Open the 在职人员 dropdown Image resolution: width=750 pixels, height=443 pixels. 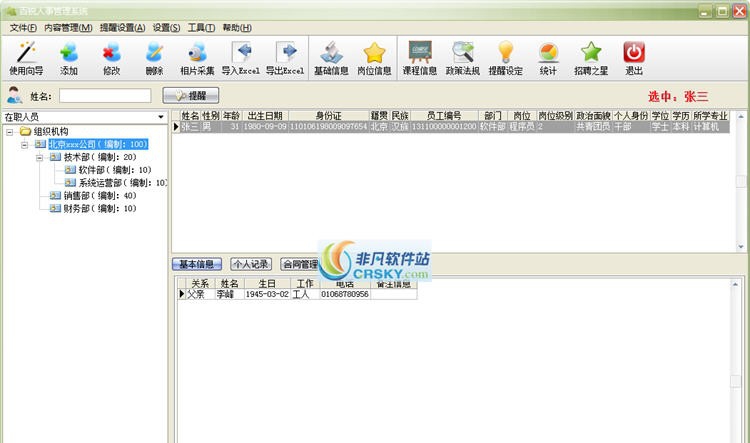point(84,117)
